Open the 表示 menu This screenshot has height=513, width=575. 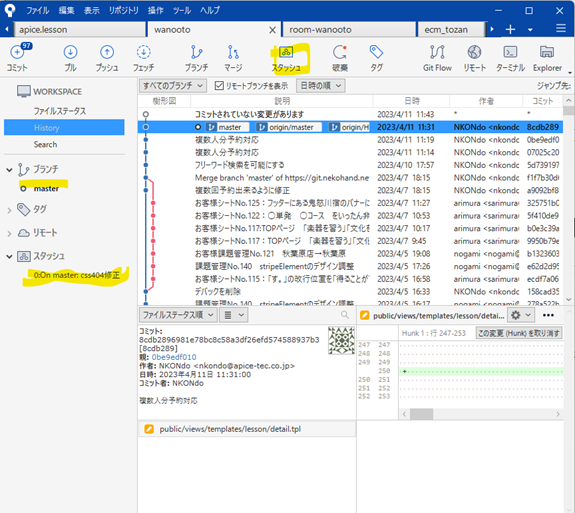click(x=92, y=10)
